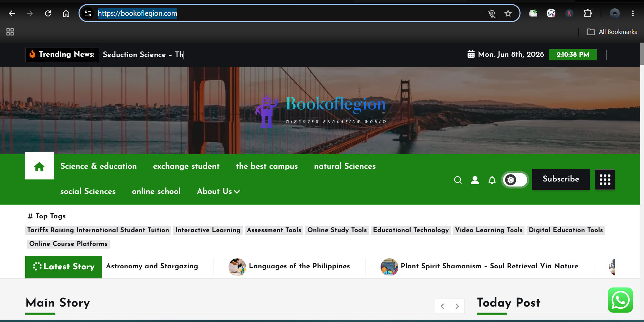Bookmark this page with the star icon
This screenshot has height=322, width=644.
point(508,13)
